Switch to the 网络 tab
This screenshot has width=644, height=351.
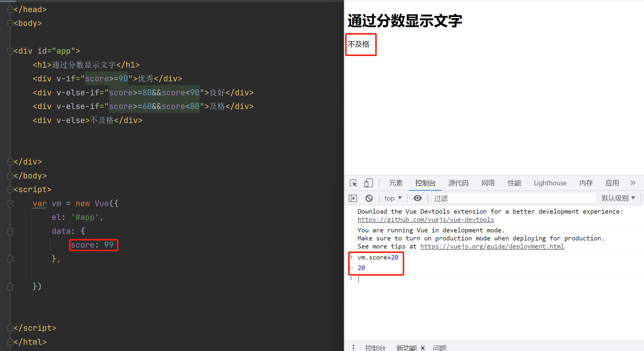point(488,183)
